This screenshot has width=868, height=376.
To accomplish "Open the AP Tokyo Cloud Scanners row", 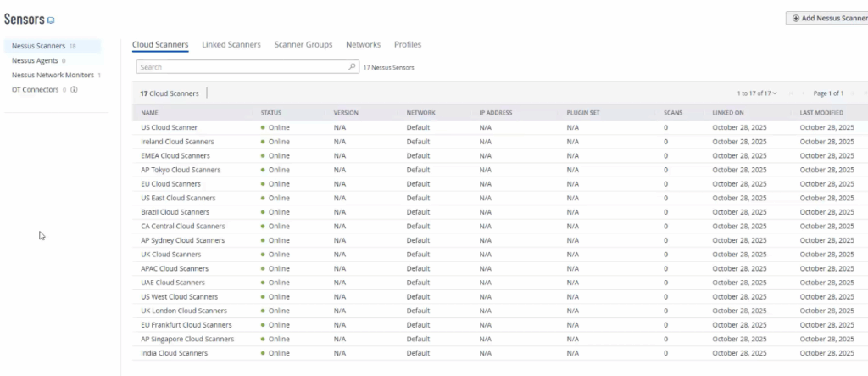I will click(181, 170).
